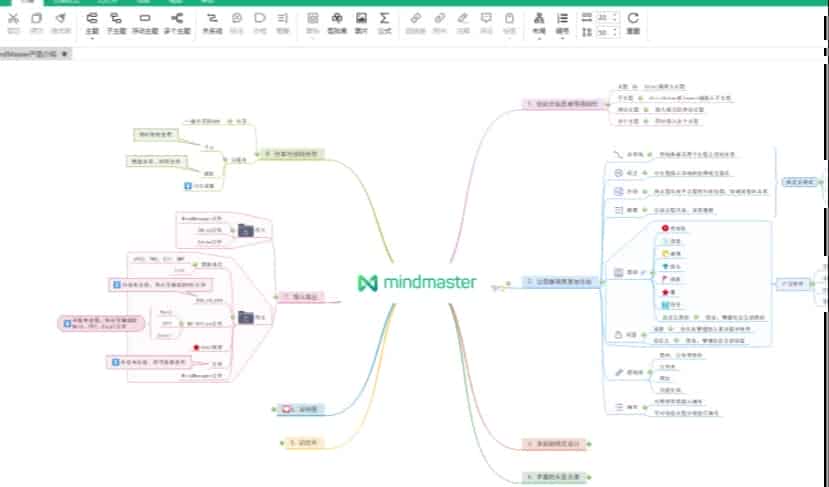Click the red priority marker icon
The image size is (829, 487).
665,228
